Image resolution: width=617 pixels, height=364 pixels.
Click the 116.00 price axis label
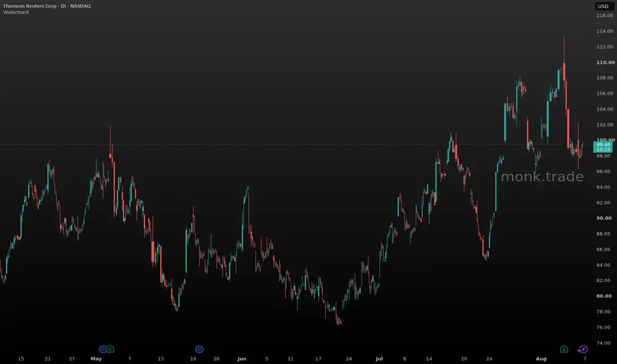(x=605, y=16)
